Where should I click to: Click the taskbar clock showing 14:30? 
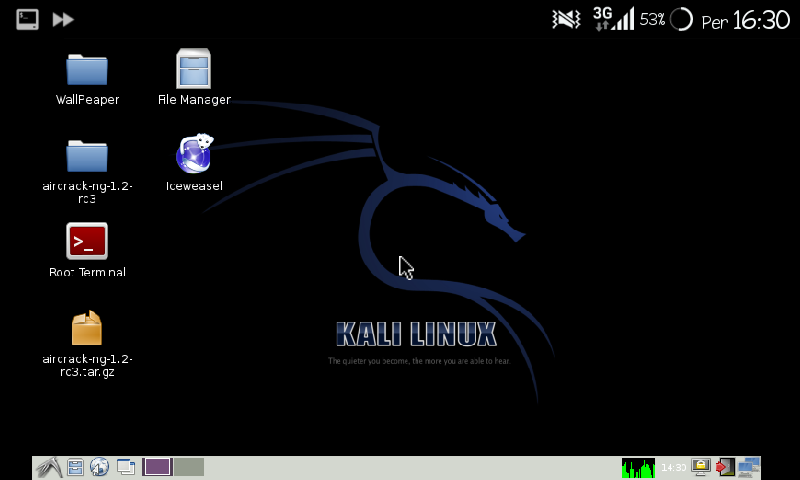pos(673,468)
